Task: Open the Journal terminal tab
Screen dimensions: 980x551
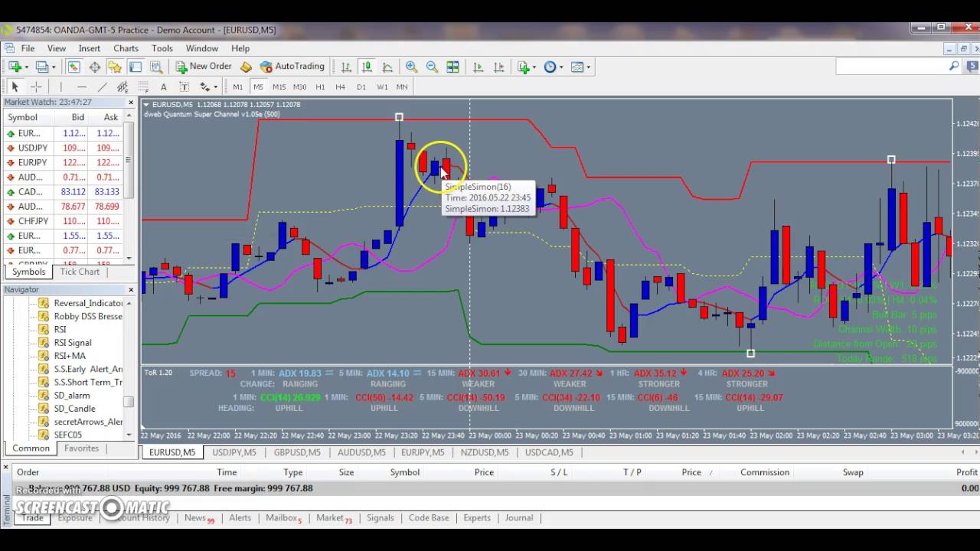Action: coord(519,517)
